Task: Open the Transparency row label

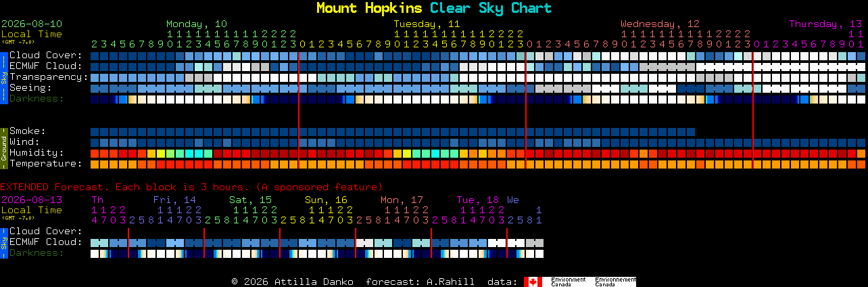Action: pyautogui.click(x=49, y=77)
